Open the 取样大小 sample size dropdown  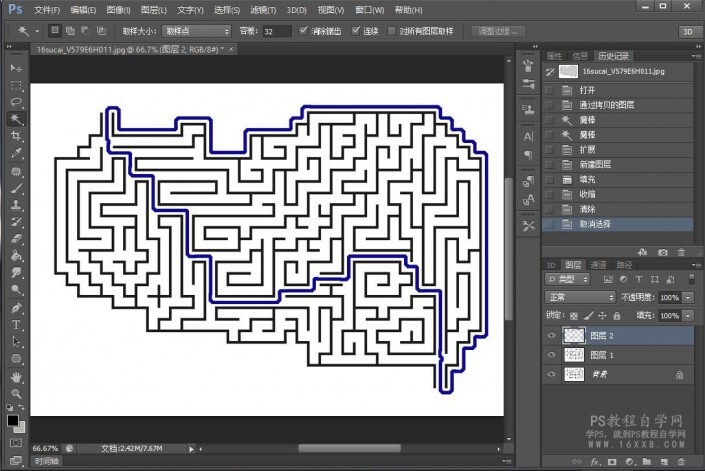(x=196, y=31)
